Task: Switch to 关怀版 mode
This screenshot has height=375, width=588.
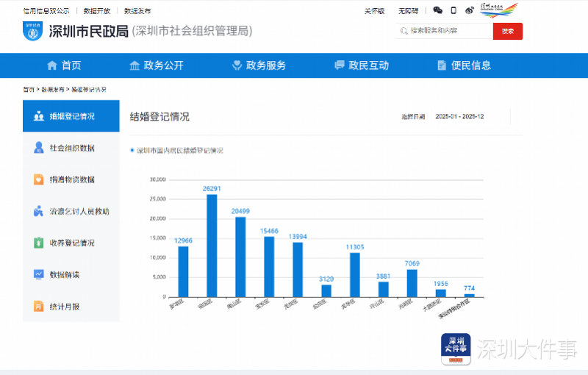Action: point(374,11)
